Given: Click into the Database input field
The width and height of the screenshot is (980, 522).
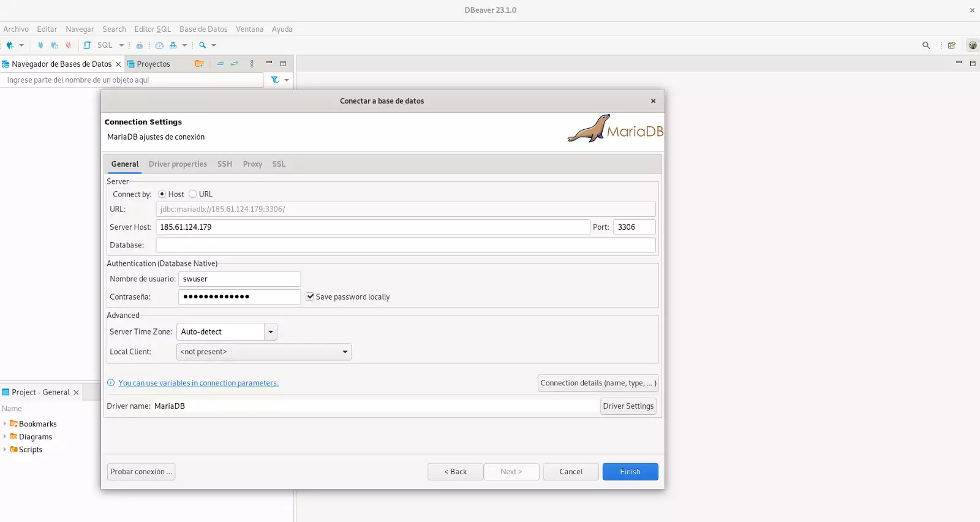Looking at the screenshot, I should pos(405,245).
